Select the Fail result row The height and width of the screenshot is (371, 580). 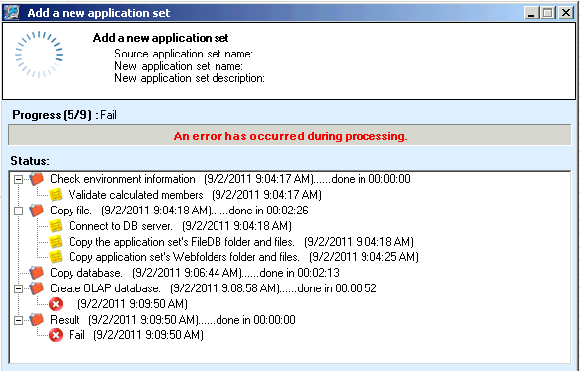coord(136,335)
